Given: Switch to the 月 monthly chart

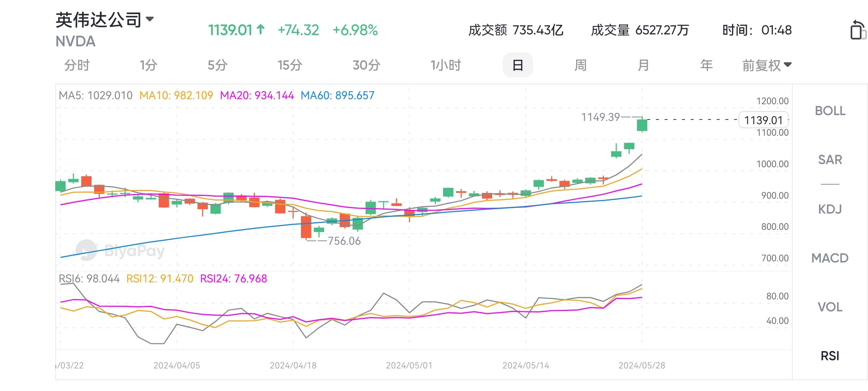Looking at the screenshot, I should (x=643, y=65).
